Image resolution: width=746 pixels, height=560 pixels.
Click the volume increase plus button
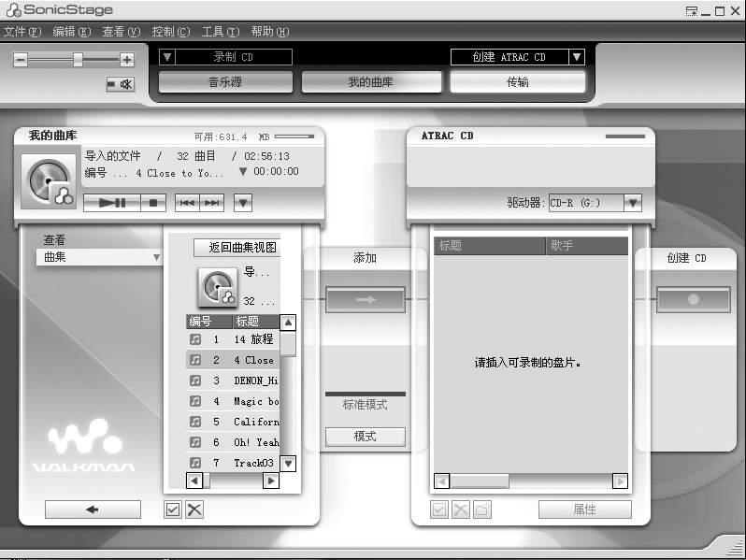pos(126,60)
